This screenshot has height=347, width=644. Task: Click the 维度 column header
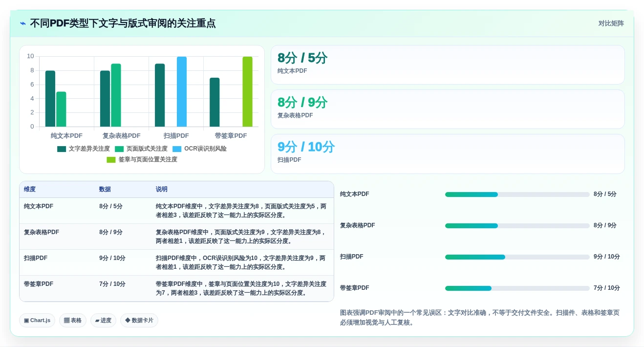(30, 190)
